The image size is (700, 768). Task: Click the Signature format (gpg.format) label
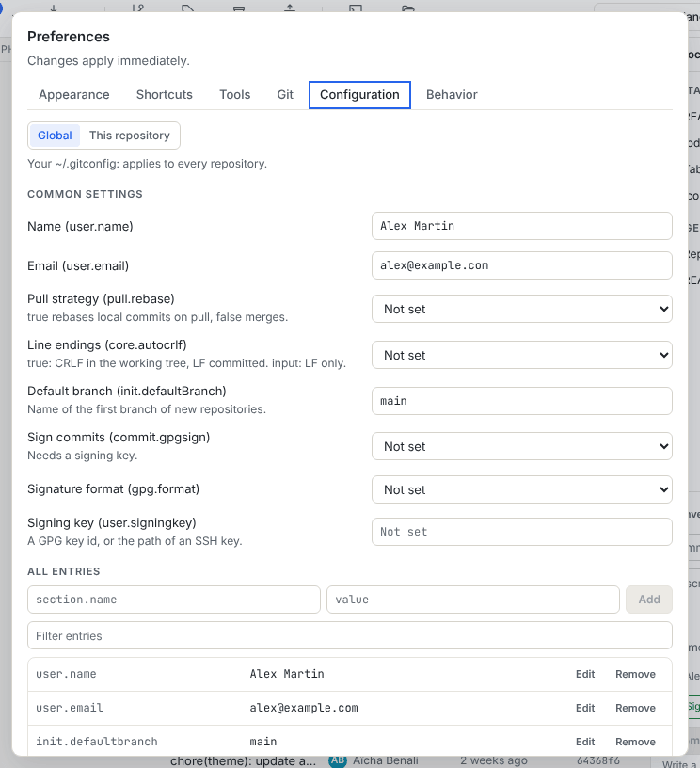point(114,488)
